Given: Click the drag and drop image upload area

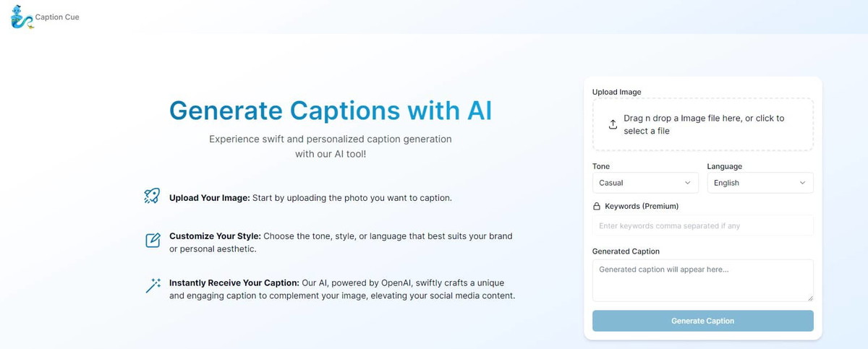Looking at the screenshot, I should point(703,124).
